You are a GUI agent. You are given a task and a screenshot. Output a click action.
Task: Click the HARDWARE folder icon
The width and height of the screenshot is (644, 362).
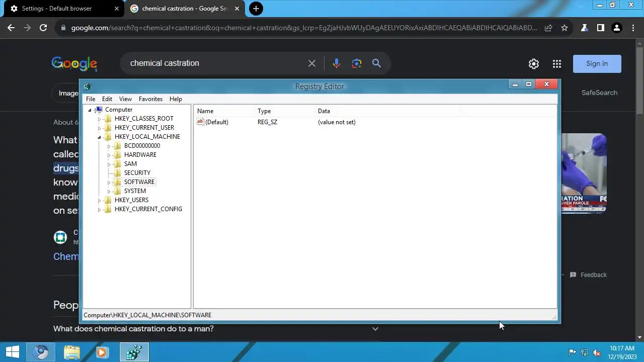(117, 155)
